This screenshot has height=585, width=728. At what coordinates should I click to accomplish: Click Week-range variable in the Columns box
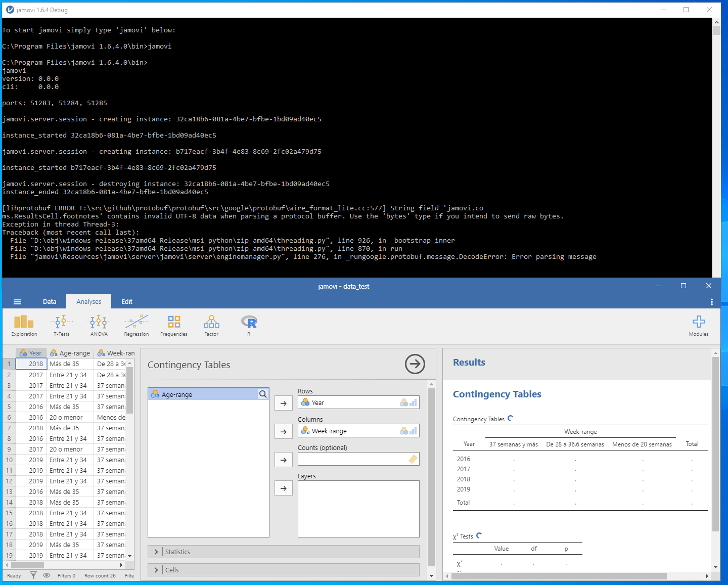[x=358, y=431]
